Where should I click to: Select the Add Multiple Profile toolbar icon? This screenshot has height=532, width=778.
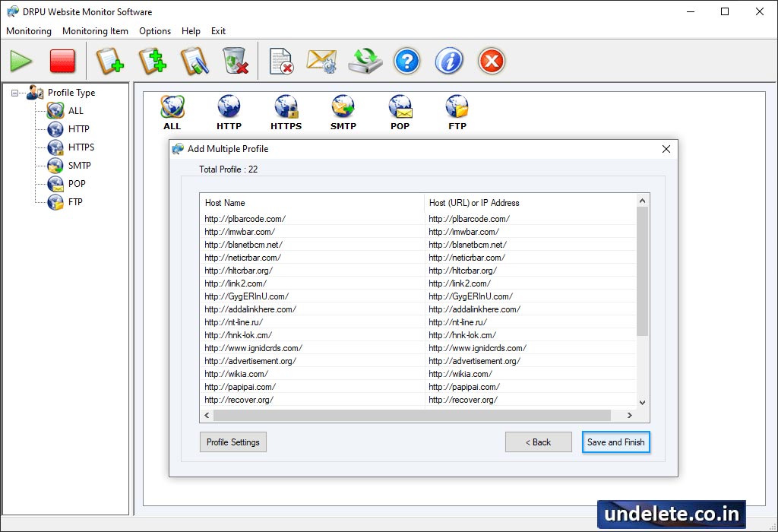point(152,61)
